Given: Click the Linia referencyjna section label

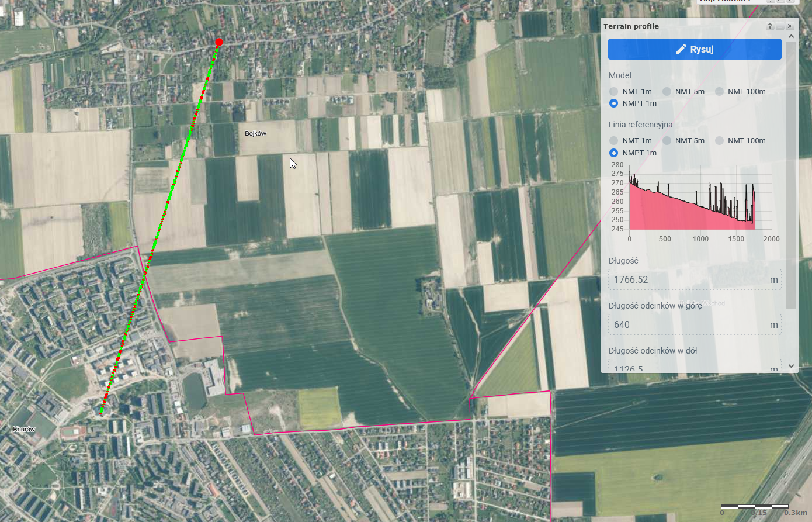Looking at the screenshot, I should point(640,125).
